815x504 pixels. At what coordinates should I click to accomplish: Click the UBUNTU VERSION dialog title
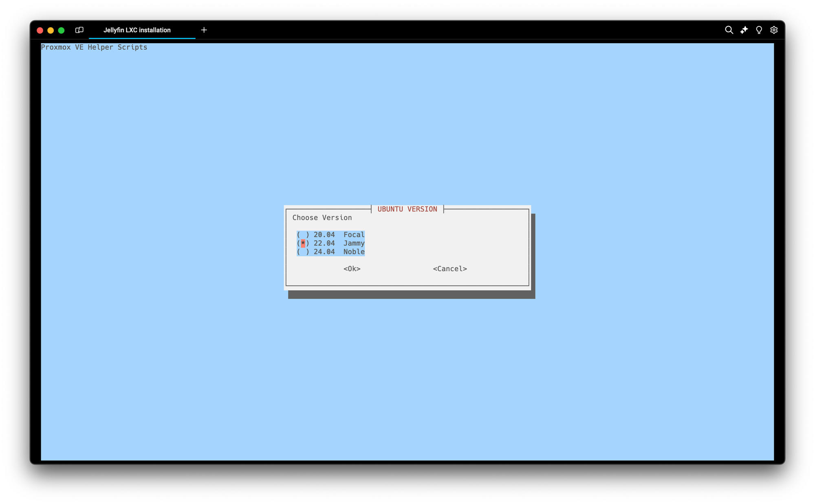coord(407,209)
